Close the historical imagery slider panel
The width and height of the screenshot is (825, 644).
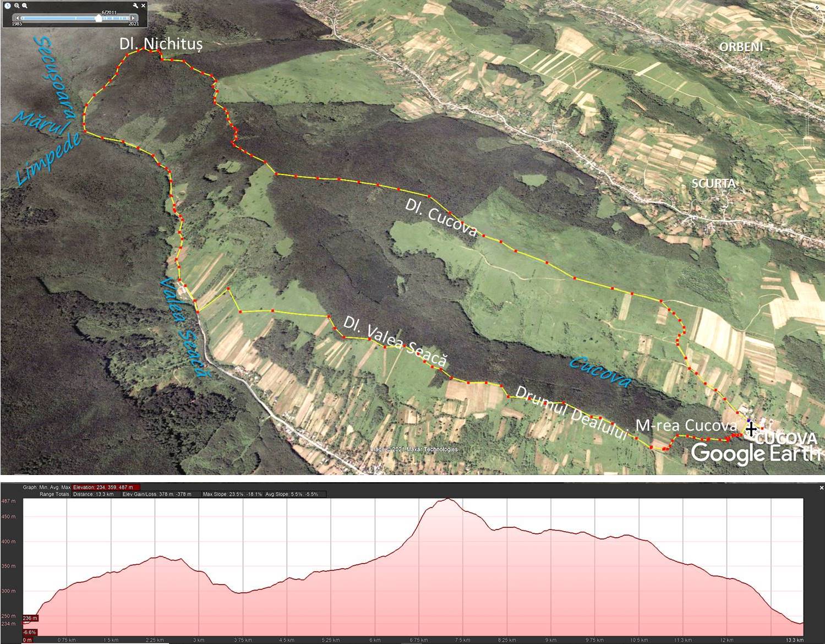click(x=144, y=6)
